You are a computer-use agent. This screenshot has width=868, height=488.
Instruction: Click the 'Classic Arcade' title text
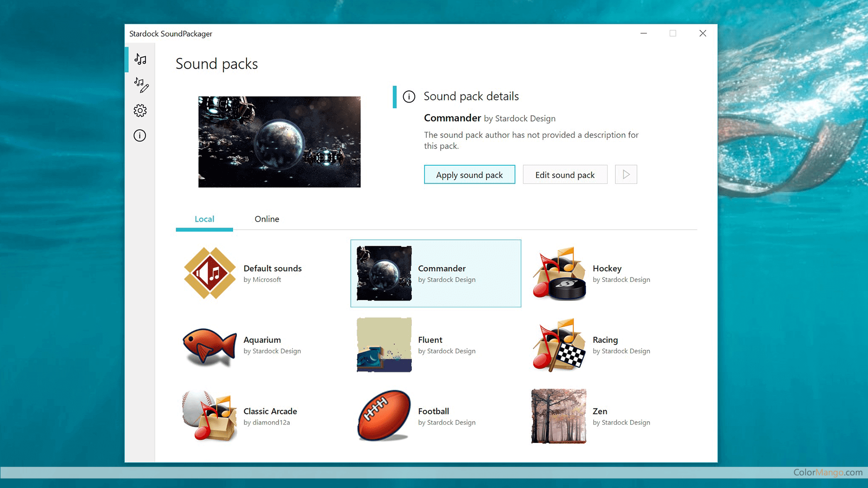pyautogui.click(x=270, y=411)
